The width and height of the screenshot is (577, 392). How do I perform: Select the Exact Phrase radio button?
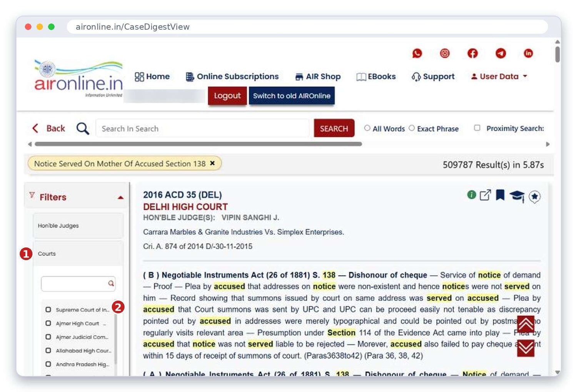(x=412, y=128)
